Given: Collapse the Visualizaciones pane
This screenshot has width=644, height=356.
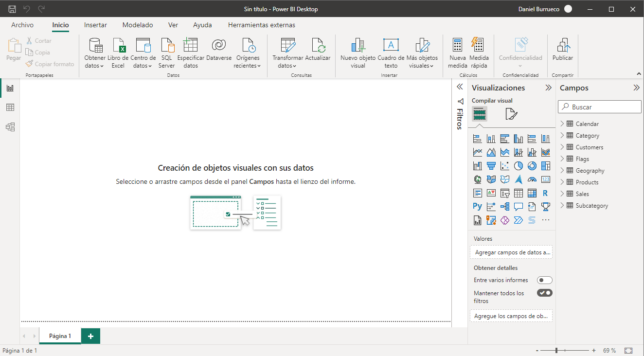Looking at the screenshot, I should (548, 88).
